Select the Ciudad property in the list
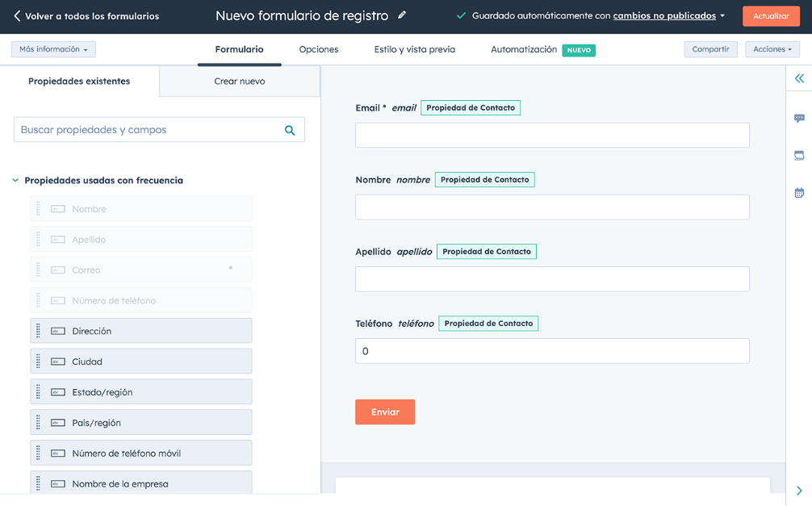Image resolution: width=812 pixels, height=506 pixels. click(x=141, y=361)
